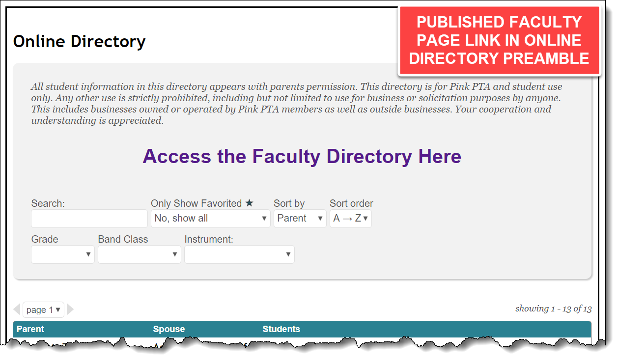Click the directory preamble permission paragraph
The image size is (618, 364).
point(297,104)
